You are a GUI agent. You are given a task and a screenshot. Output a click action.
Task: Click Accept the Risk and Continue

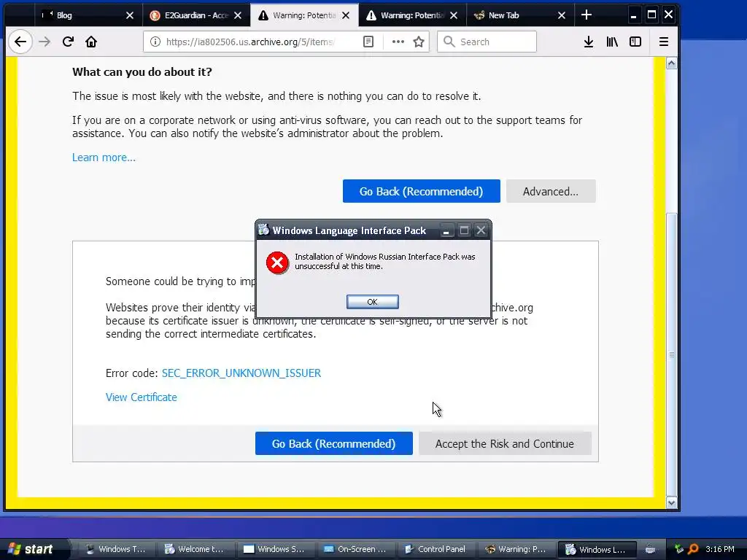pyautogui.click(x=505, y=444)
